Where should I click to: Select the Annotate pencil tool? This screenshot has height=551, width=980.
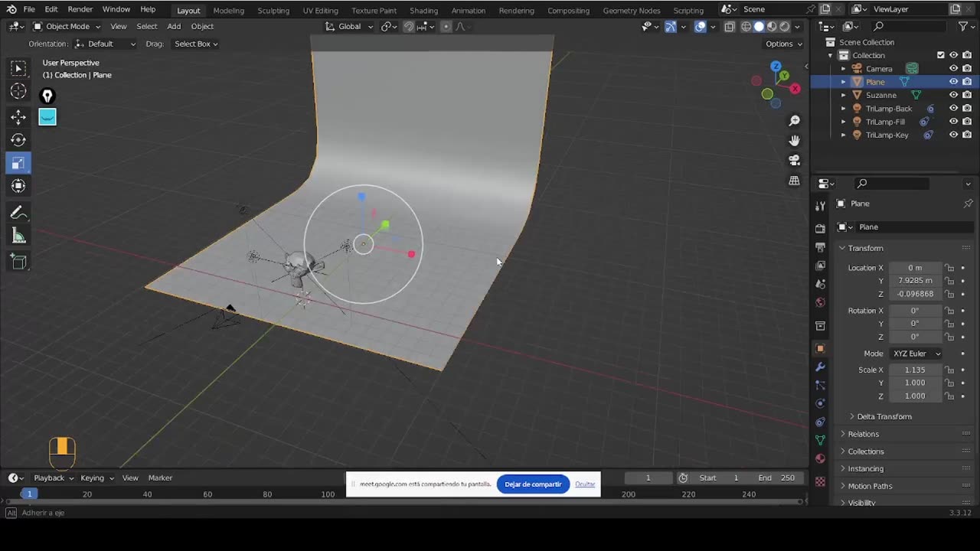(x=18, y=213)
